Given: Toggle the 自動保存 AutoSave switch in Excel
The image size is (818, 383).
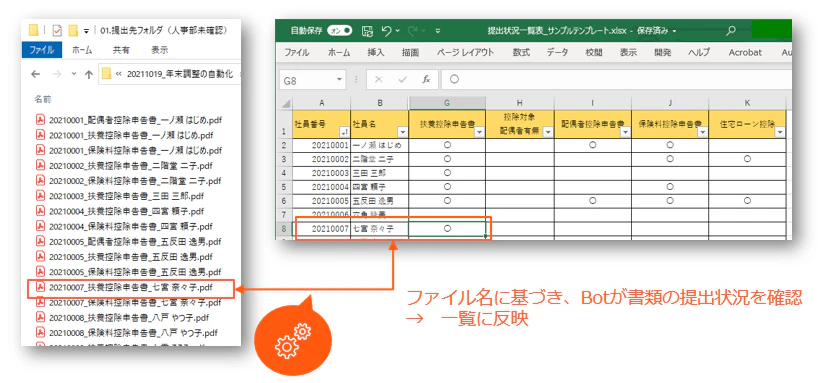Looking at the screenshot, I should pyautogui.click(x=340, y=31).
